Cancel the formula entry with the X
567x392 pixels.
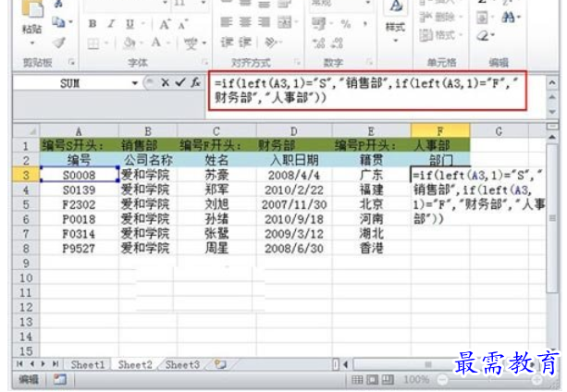[166, 83]
